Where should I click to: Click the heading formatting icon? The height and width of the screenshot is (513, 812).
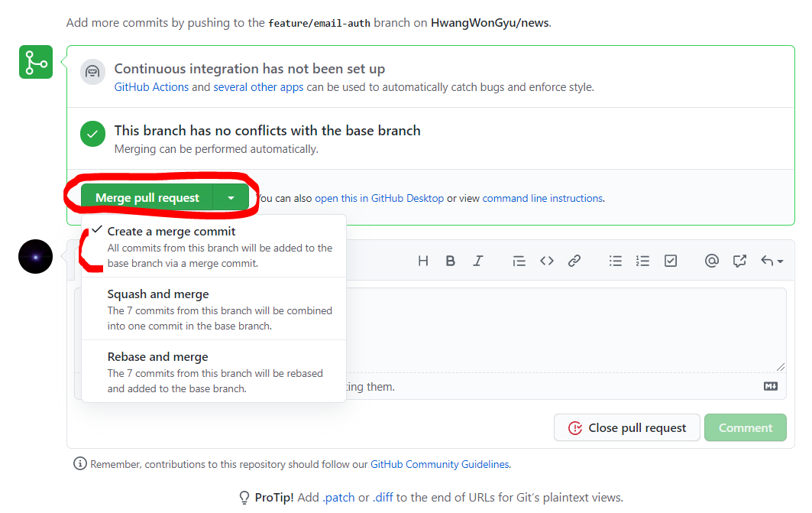coord(423,261)
